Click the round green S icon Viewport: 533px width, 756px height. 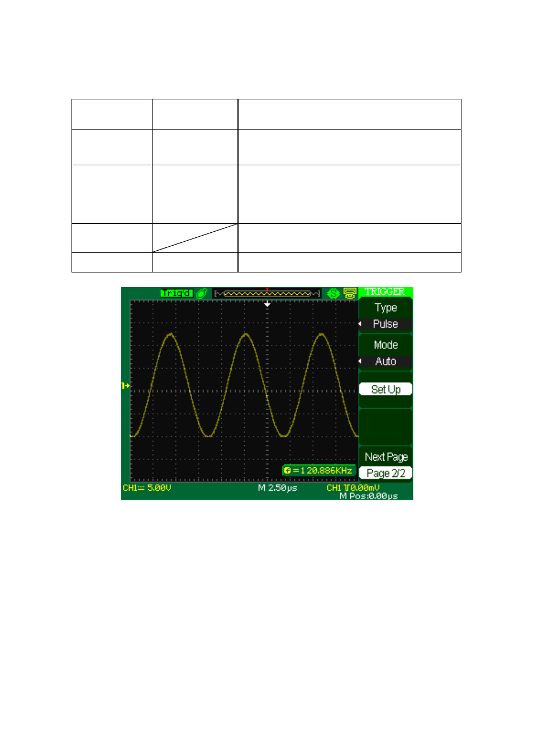click(x=334, y=293)
